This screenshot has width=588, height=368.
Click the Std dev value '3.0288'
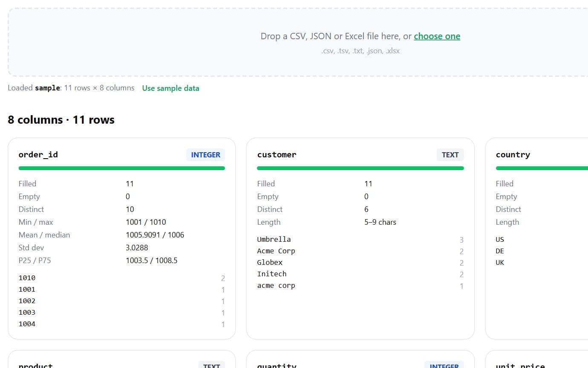pos(137,248)
